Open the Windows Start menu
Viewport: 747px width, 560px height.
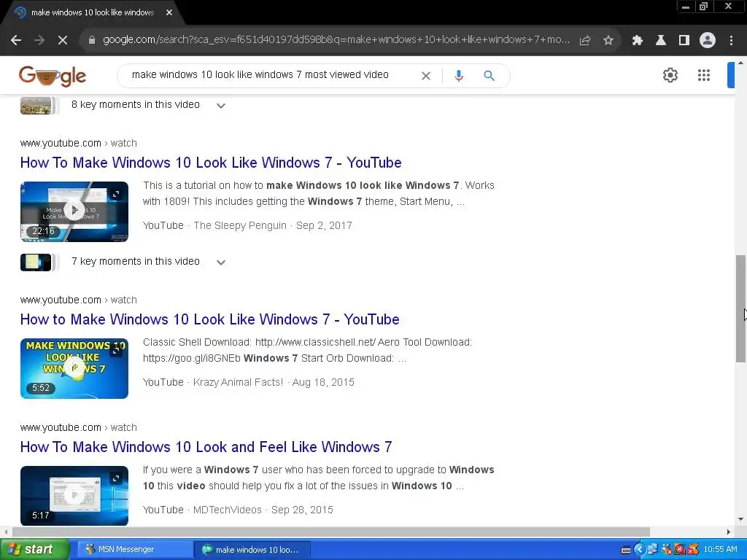point(34,550)
